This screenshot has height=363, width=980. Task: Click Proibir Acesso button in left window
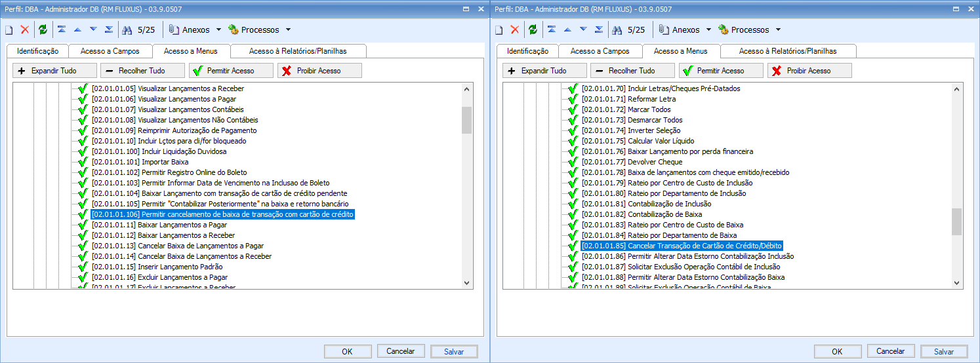coord(319,71)
